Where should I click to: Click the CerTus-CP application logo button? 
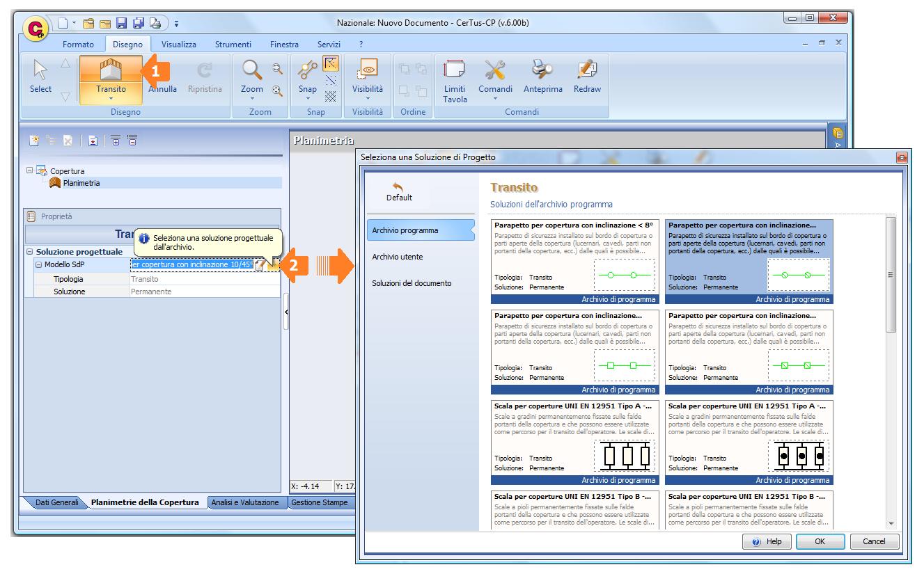click(x=34, y=28)
